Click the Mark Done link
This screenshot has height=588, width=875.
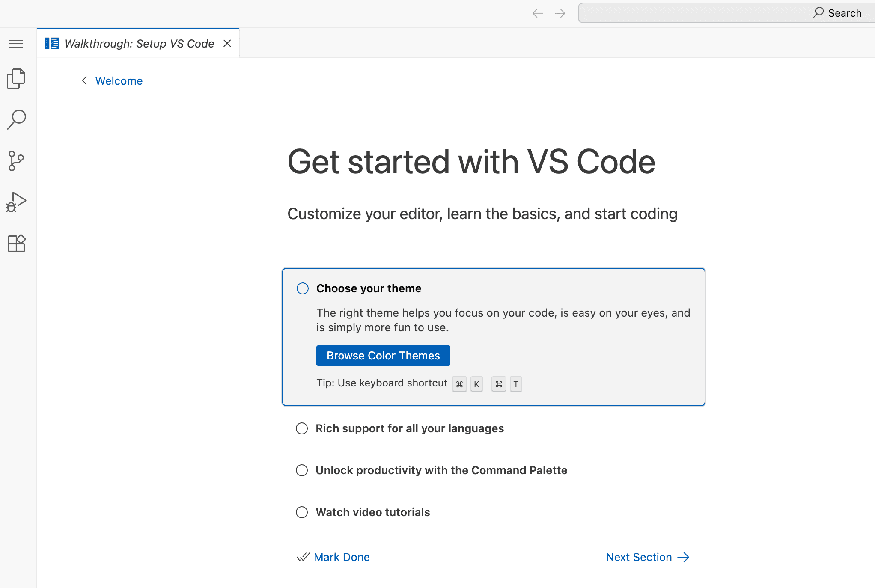pyautogui.click(x=342, y=557)
